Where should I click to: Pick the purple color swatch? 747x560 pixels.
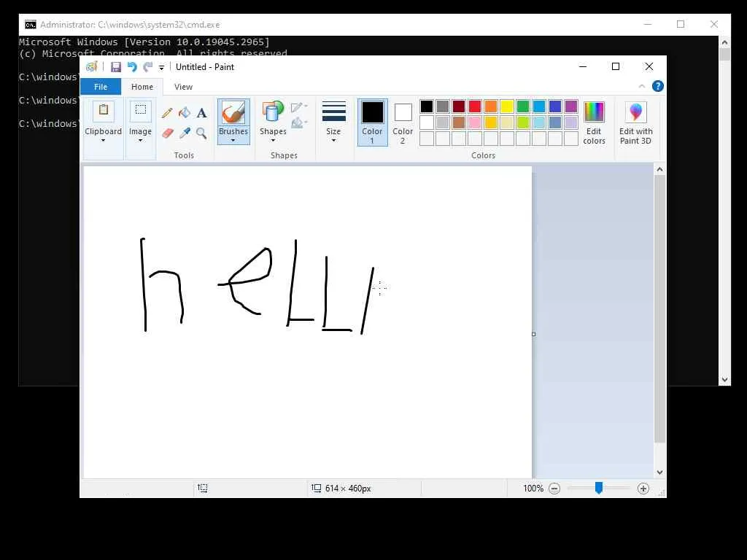[571, 106]
